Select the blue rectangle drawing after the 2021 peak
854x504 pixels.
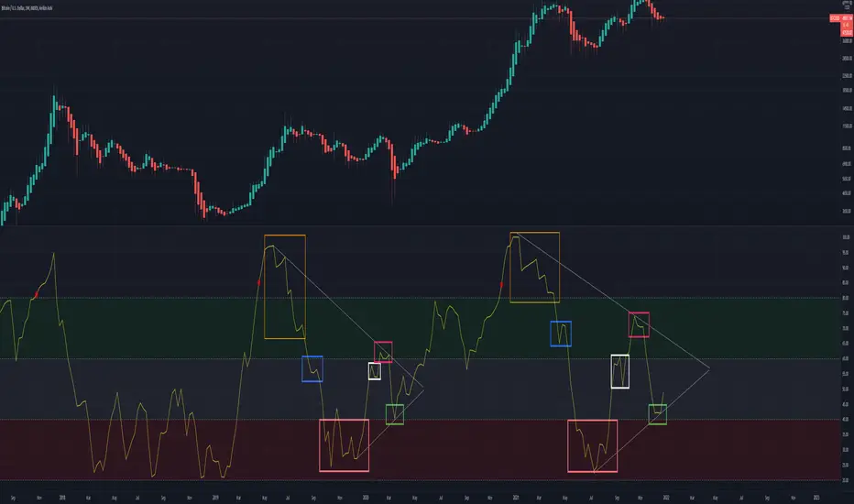pos(561,334)
